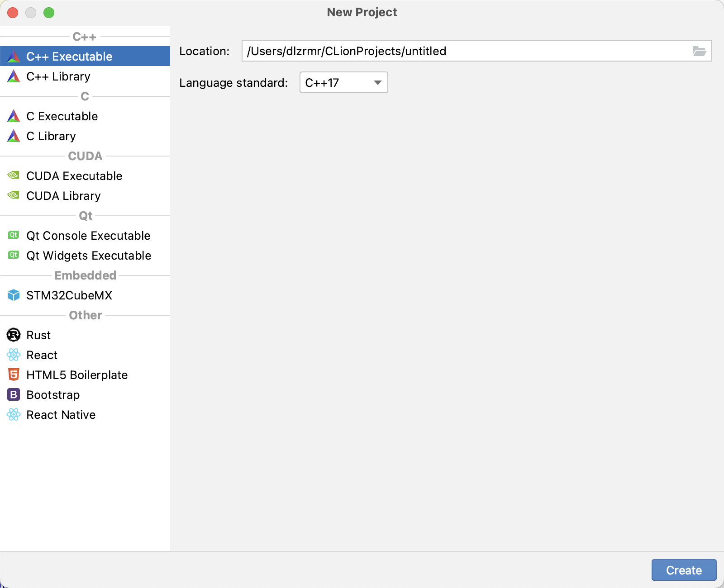
Task: Choose Rust project type
Action: point(85,335)
